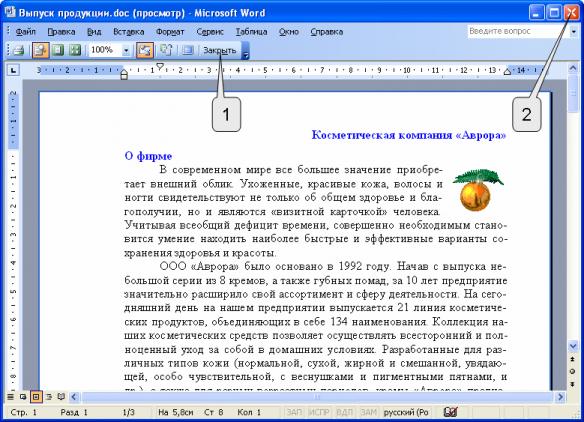Click the vertical scrollbar down arrow
Image resolution: width=584 pixels, height=422 pixels.
[573, 346]
